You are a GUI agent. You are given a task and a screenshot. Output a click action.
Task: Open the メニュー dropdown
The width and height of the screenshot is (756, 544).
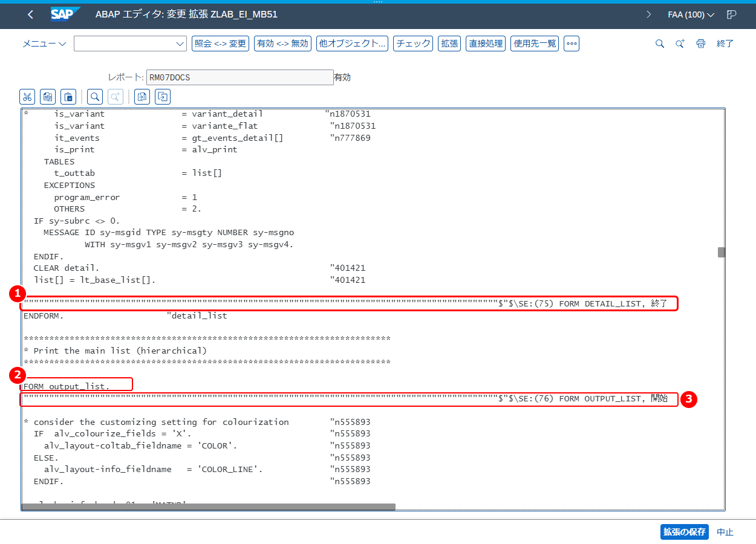point(45,44)
